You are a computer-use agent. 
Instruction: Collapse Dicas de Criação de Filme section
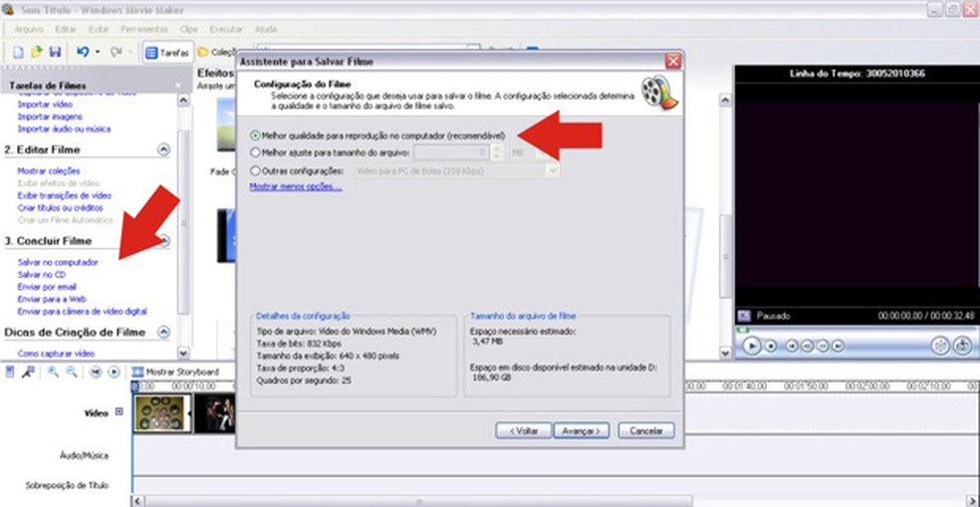163,332
